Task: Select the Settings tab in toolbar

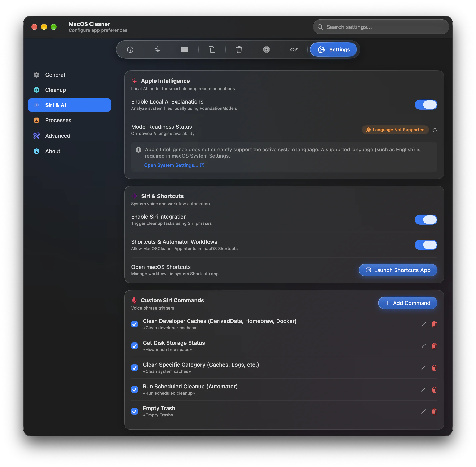Action: tap(333, 50)
